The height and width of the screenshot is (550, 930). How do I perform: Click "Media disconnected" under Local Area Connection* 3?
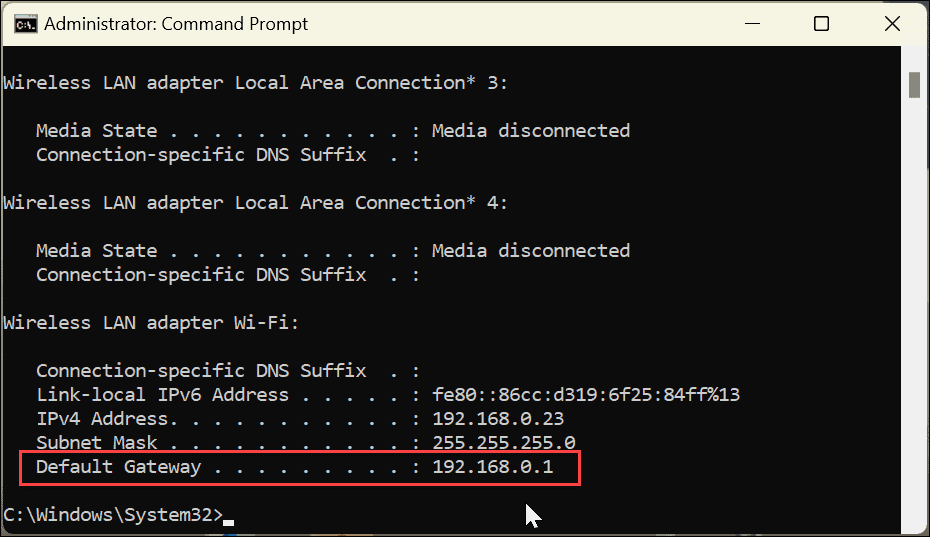click(x=530, y=131)
